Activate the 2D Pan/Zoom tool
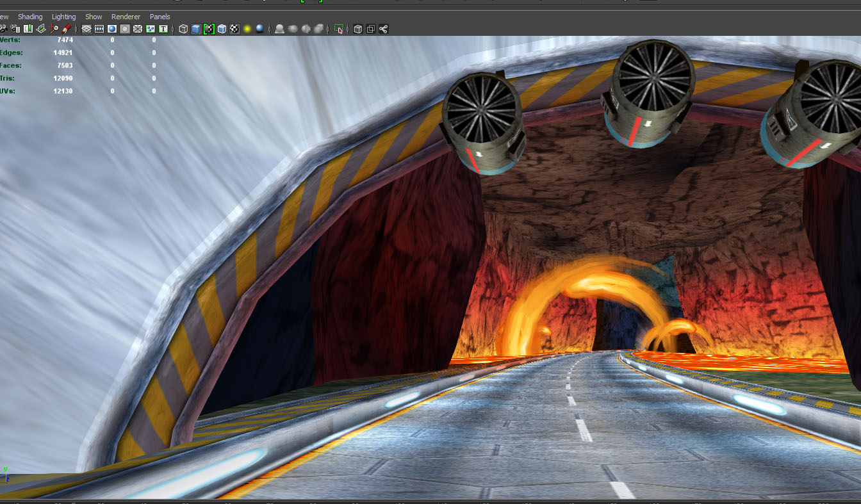 click(54, 29)
